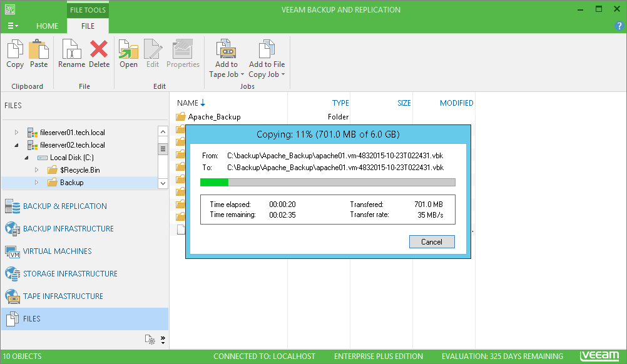The height and width of the screenshot is (364, 627).
Task: Switch to the HOME ribbon tab
Action: [x=47, y=26]
